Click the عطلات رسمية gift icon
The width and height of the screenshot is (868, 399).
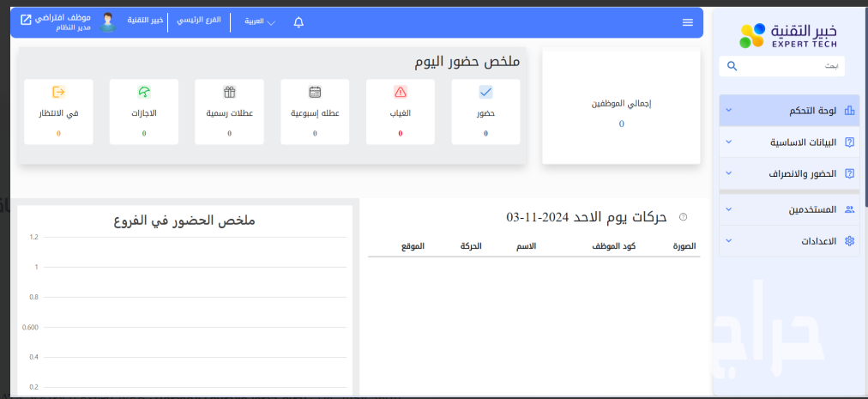pyautogui.click(x=229, y=93)
